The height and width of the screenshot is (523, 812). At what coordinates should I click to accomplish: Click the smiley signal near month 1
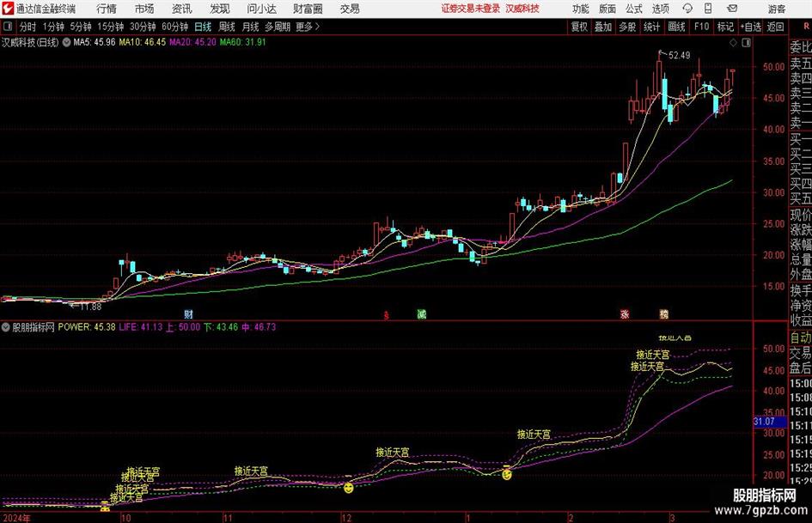point(506,473)
